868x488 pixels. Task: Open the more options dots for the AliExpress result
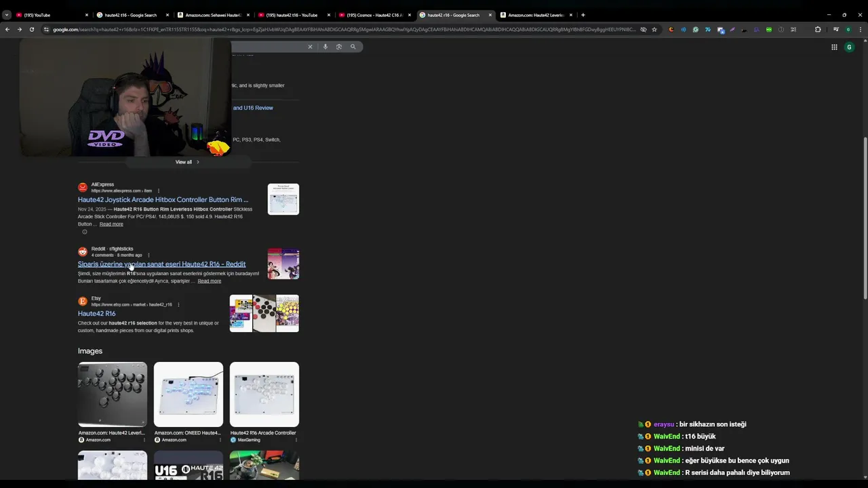click(159, 191)
